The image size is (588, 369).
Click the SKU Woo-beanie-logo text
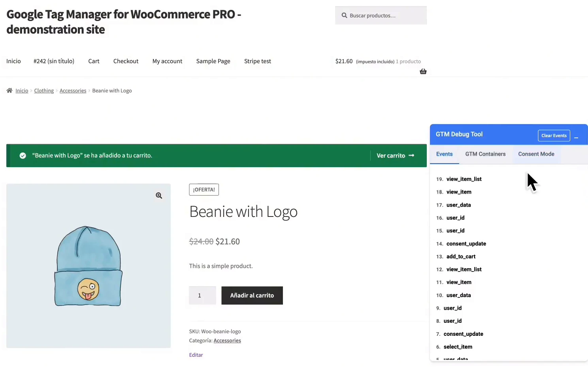(215, 331)
